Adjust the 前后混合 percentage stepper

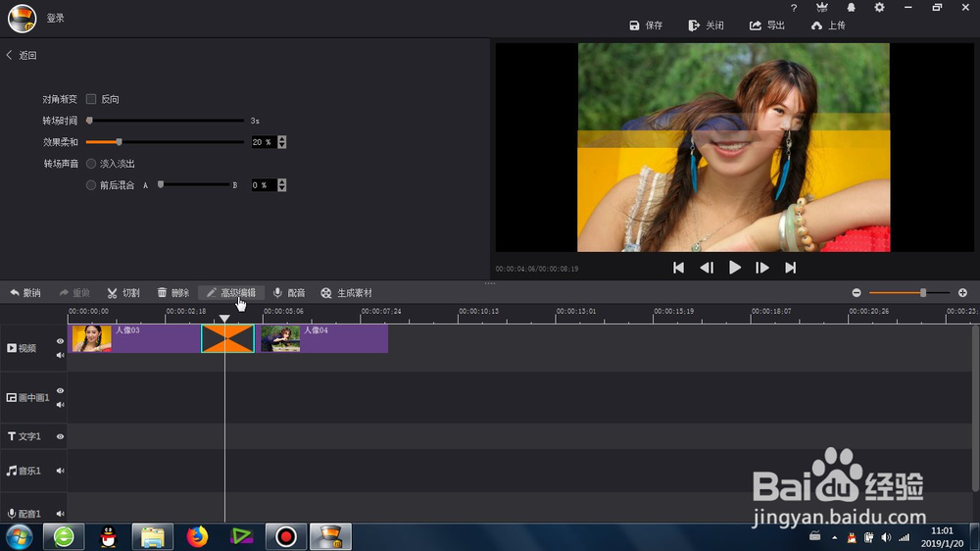(x=282, y=185)
